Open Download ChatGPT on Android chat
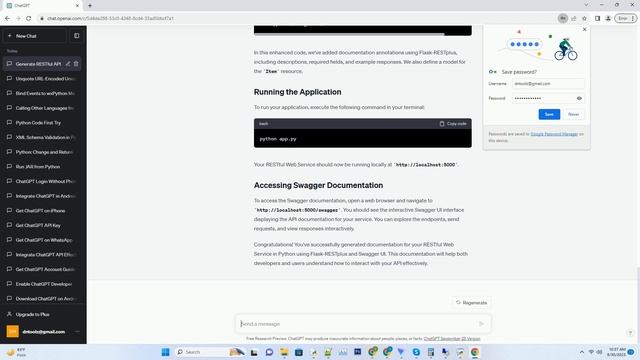The width and height of the screenshot is (640, 360). pos(42,299)
